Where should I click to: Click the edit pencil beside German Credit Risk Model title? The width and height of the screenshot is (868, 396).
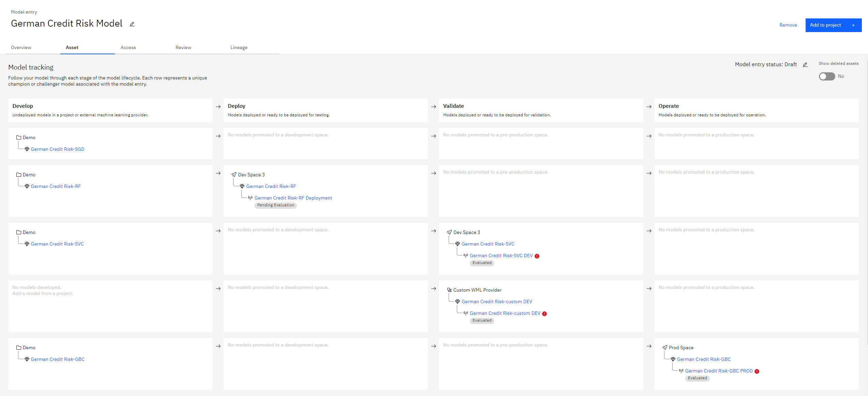pos(132,24)
